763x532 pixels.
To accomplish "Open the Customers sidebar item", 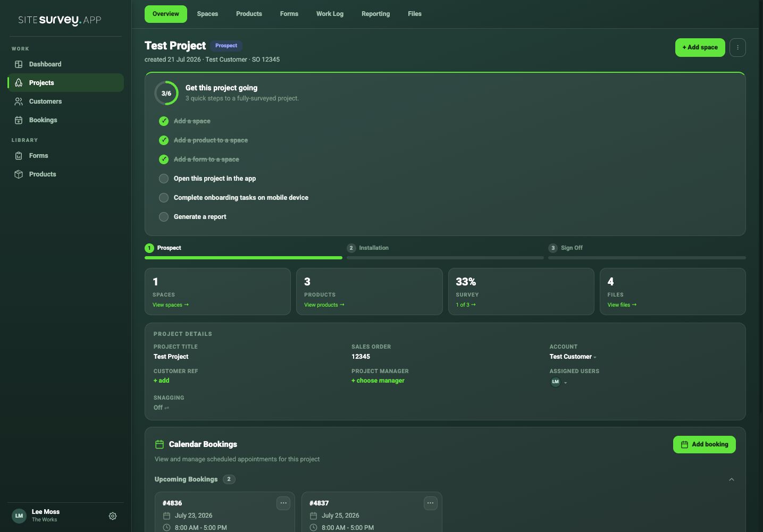I will 65,102.
